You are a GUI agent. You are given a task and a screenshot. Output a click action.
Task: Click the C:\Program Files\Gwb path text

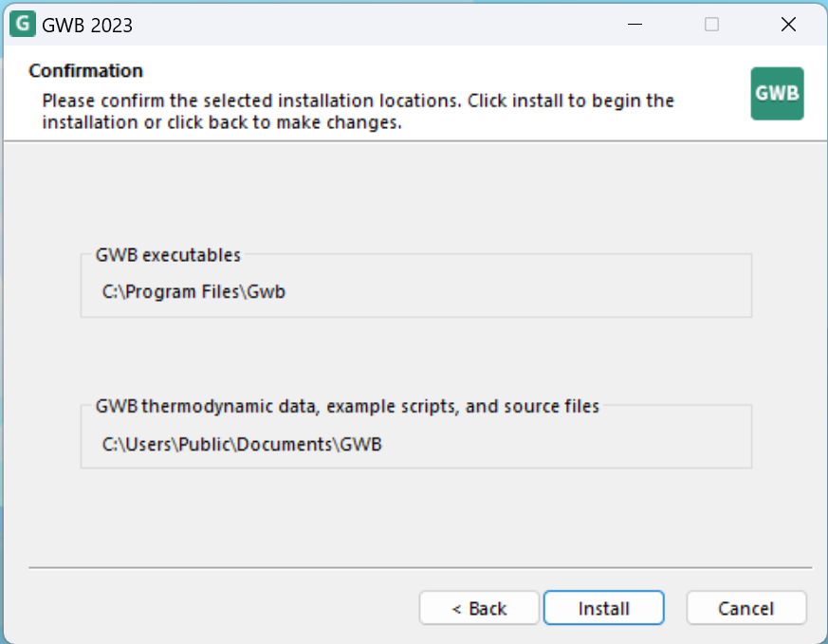coord(193,292)
